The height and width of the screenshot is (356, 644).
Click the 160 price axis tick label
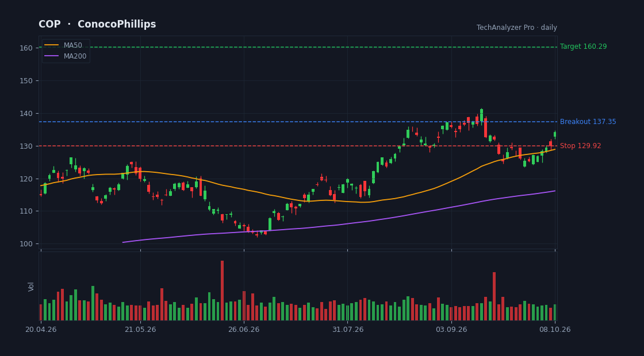(x=26, y=48)
